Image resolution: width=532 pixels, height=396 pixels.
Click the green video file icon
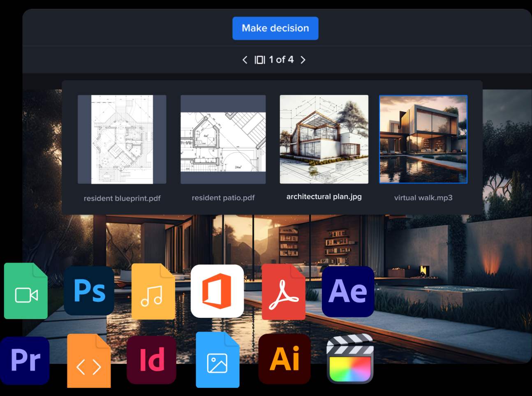click(26, 291)
